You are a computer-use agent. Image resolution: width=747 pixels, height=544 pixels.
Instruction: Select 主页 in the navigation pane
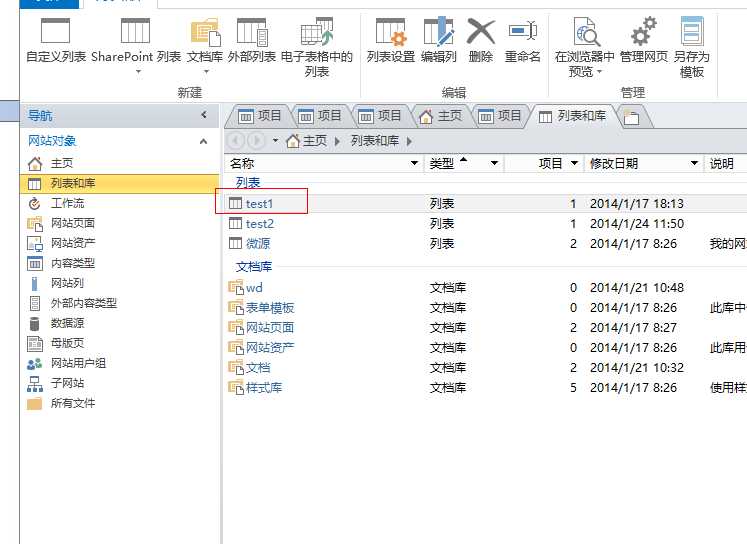[x=119, y=163]
